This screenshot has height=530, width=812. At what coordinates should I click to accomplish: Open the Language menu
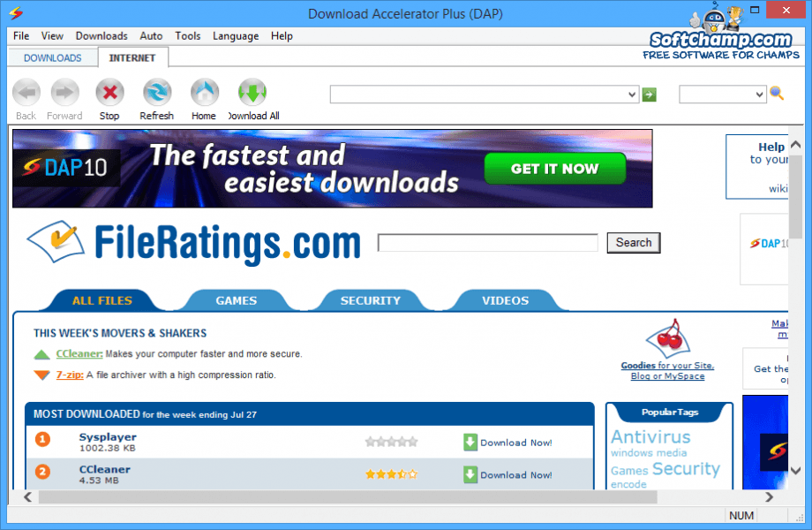tap(236, 35)
